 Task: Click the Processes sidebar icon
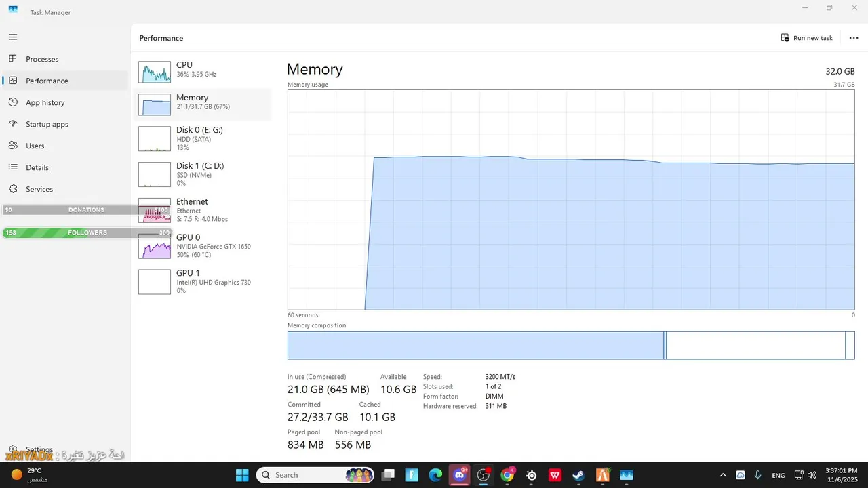pos(13,59)
